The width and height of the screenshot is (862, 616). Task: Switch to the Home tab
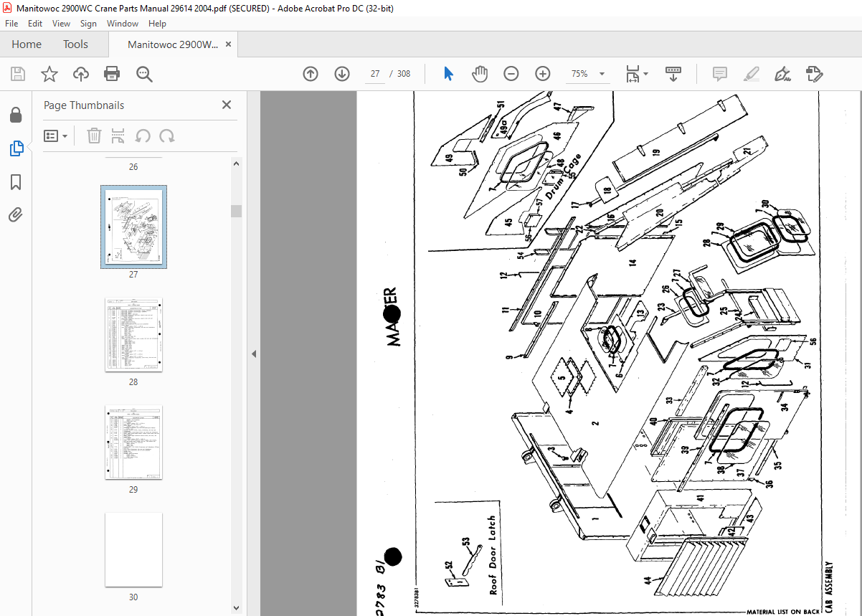27,44
